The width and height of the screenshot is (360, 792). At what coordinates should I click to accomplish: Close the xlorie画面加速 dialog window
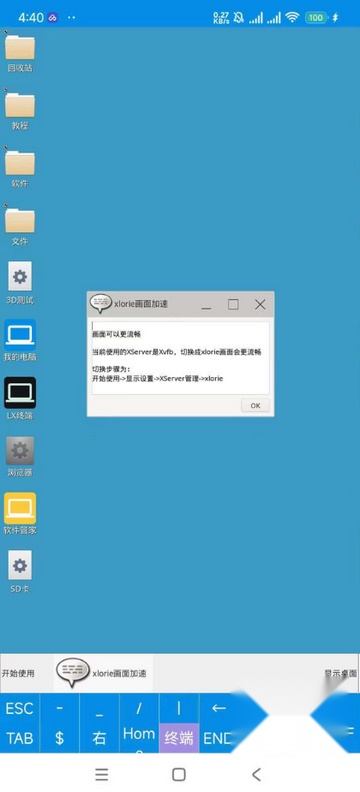click(x=260, y=304)
